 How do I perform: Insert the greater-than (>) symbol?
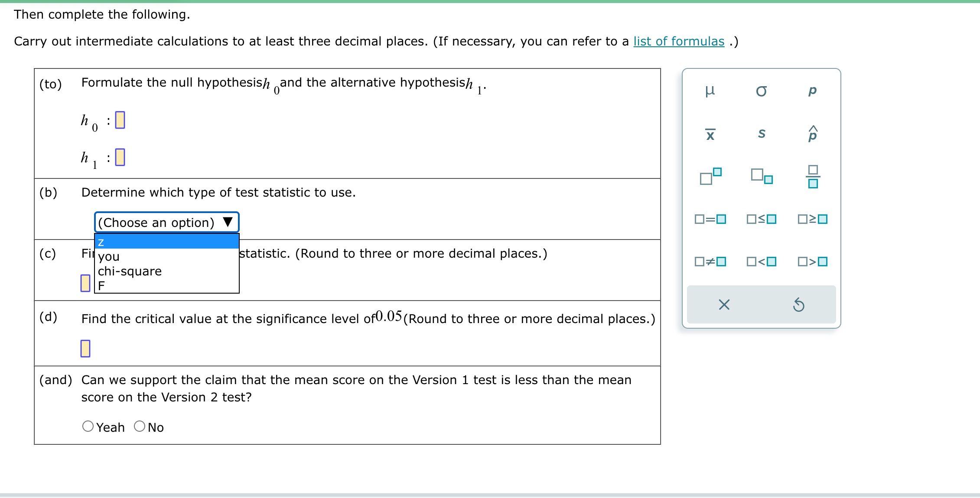coord(813,261)
